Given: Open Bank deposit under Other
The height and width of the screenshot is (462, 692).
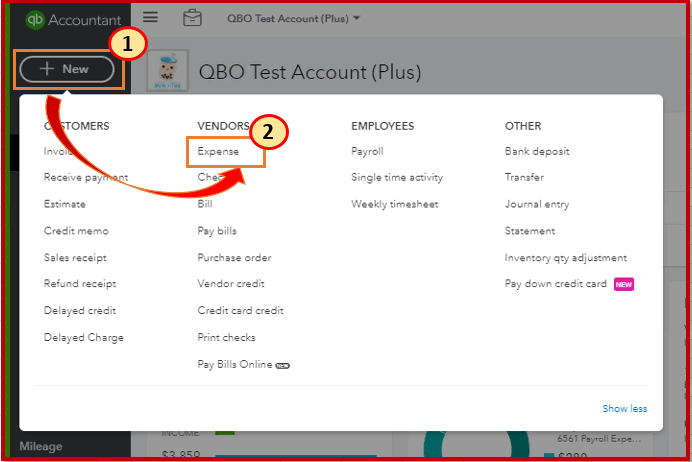Looking at the screenshot, I should pos(537,151).
